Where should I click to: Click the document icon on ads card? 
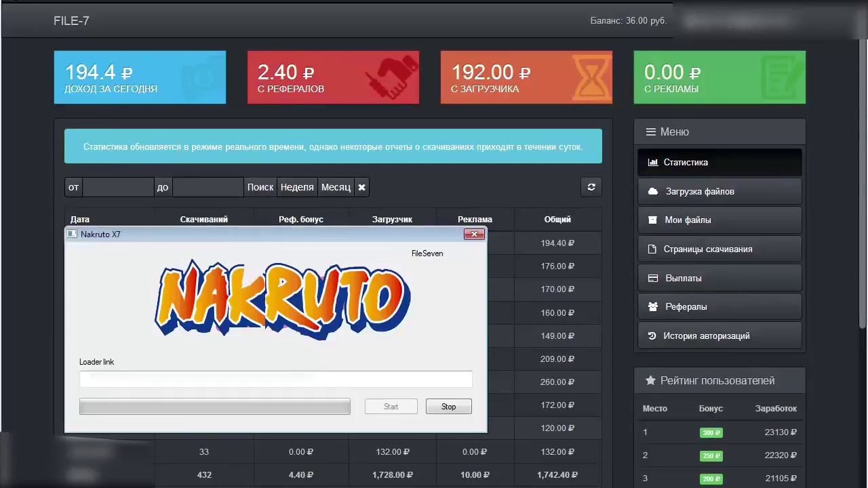(783, 77)
